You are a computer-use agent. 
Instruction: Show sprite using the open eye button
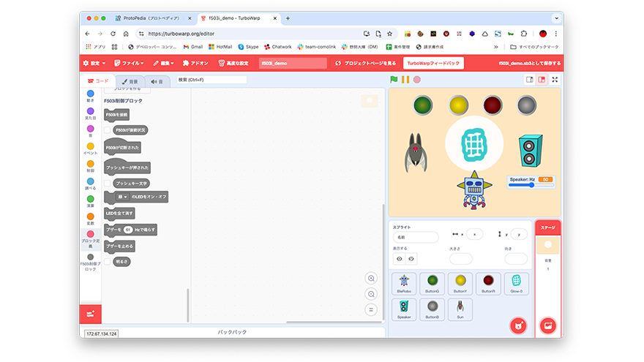point(400,259)
